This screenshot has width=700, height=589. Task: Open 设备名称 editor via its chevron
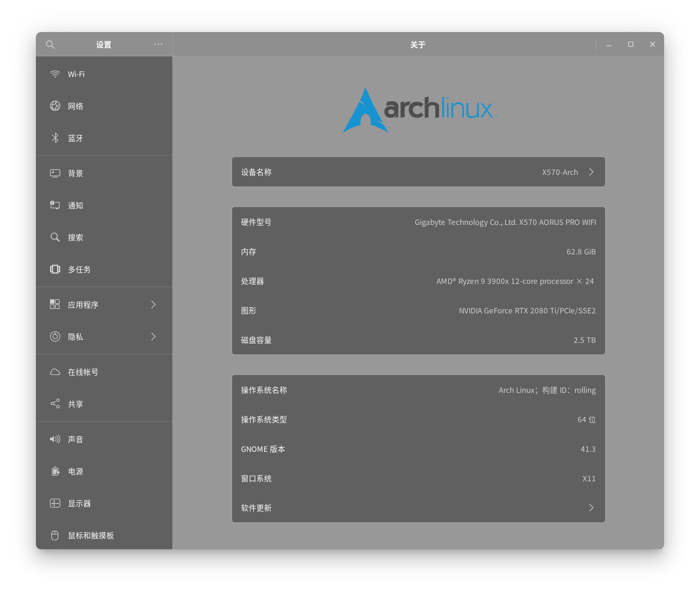click(x=591, y=172)
